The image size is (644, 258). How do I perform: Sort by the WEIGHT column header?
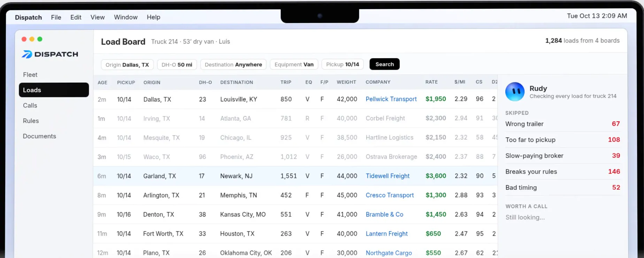[x=346, y=82]
